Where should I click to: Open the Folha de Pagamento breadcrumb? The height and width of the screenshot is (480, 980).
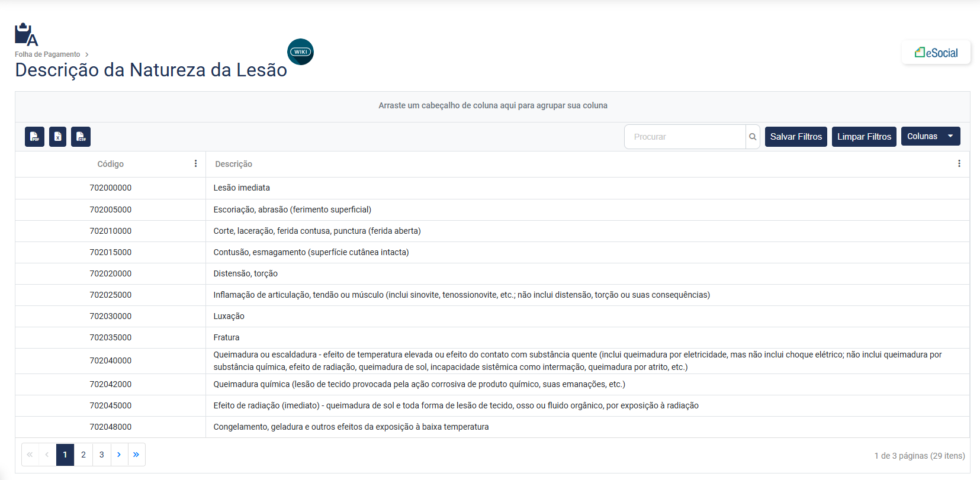pyautogui.click(x=47, y=54)
